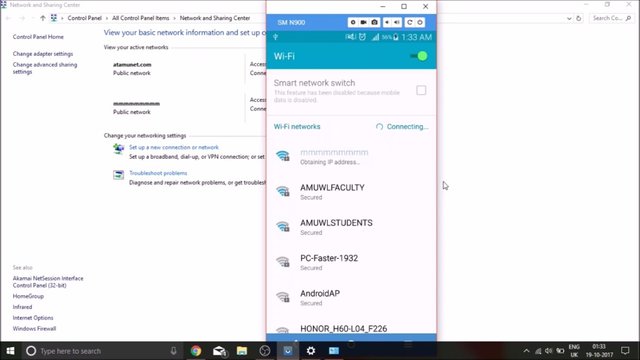Click the settings gear in phone mirror toolbar
Image resolution: width=640 pixels, height=360 pixels.
coord(353,22)
